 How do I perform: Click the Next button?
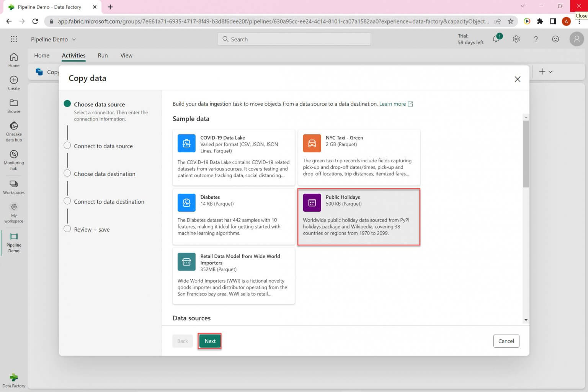pos(210,341)
